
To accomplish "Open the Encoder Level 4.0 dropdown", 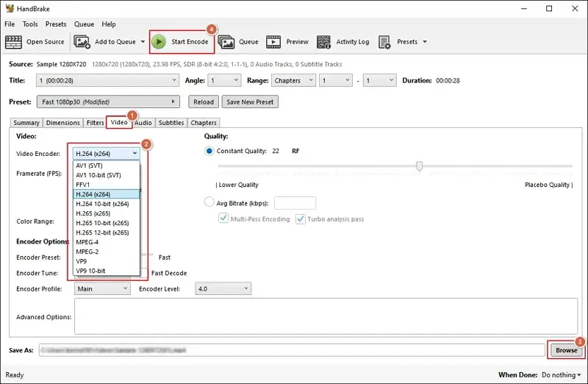I will (x=223, y=288).
